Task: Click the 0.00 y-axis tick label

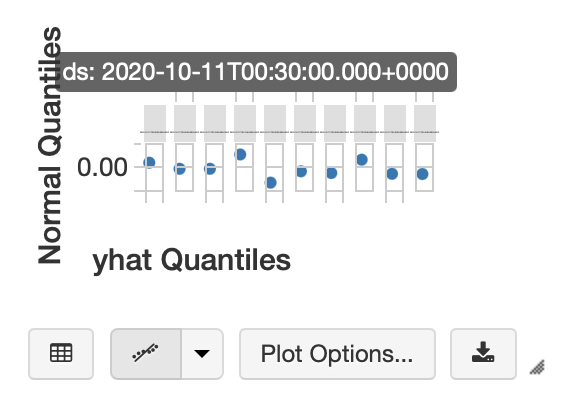Action: coord(102,167)
